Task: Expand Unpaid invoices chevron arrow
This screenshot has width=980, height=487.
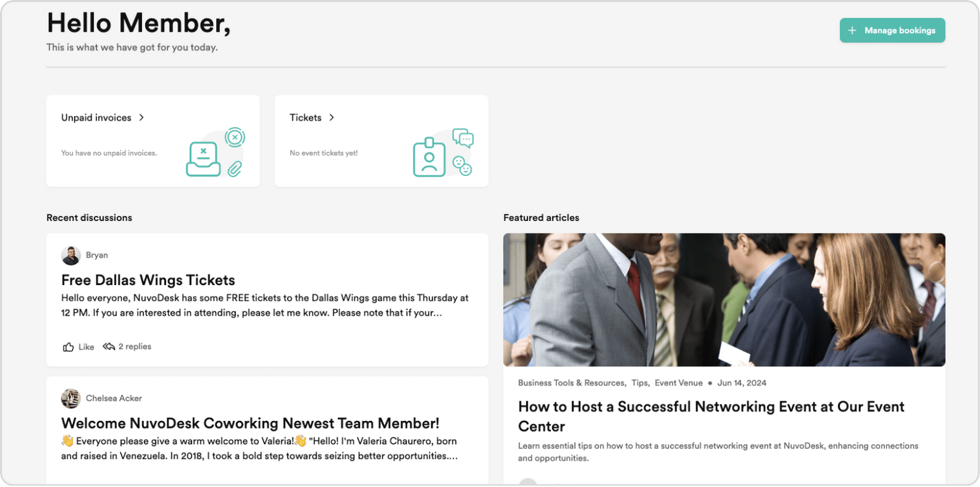Action: 141,117
